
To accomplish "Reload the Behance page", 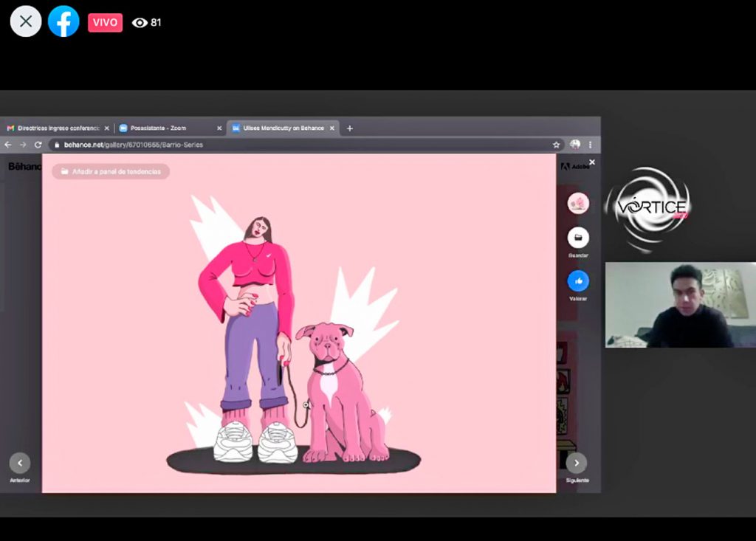I will click(x=38, y=145).
